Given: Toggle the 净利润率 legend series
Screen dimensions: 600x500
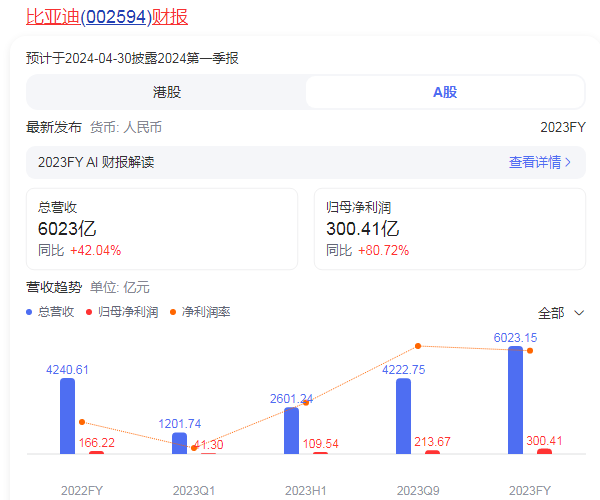Looking at the screenshot, I should tap(200, 312).
